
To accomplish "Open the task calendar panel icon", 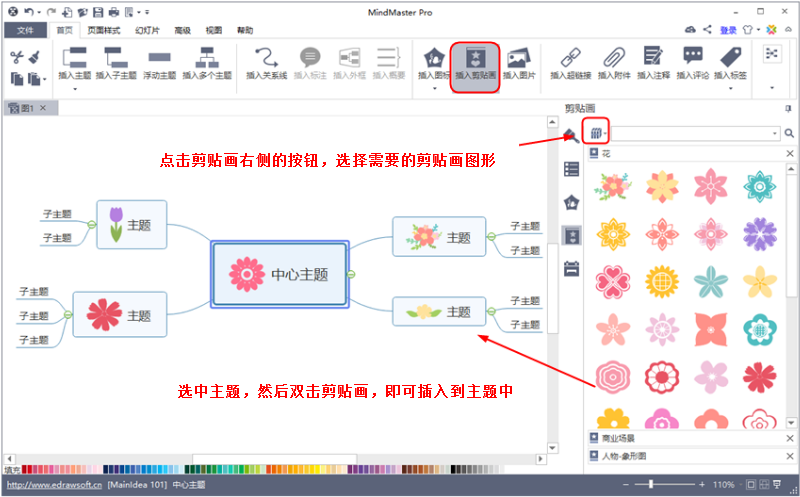I will (571, 268).
